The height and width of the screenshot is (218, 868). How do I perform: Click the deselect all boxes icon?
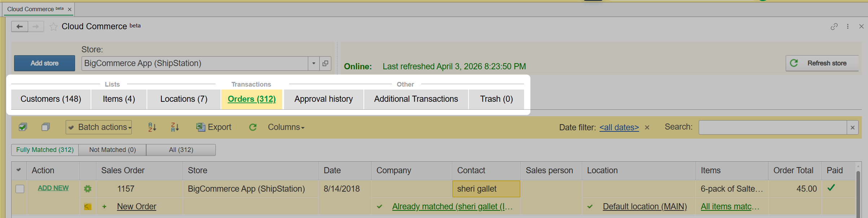(x=45, y=127)
